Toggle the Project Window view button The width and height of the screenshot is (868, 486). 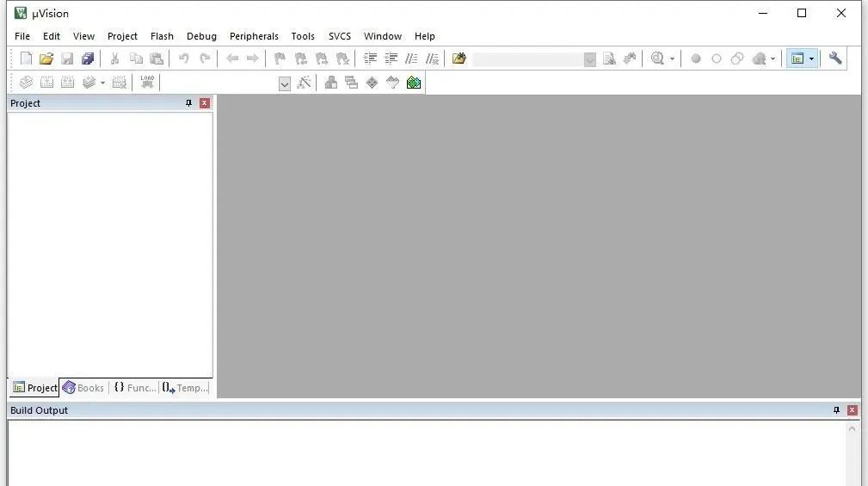click(x=797, y=58)
